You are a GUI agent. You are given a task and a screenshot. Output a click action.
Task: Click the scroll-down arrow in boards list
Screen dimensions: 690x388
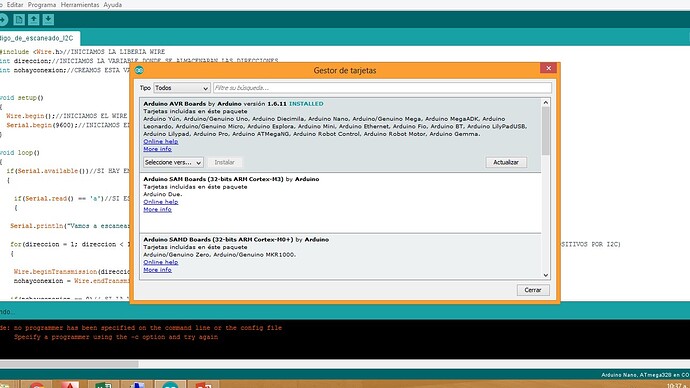click(x=546, y=275)
